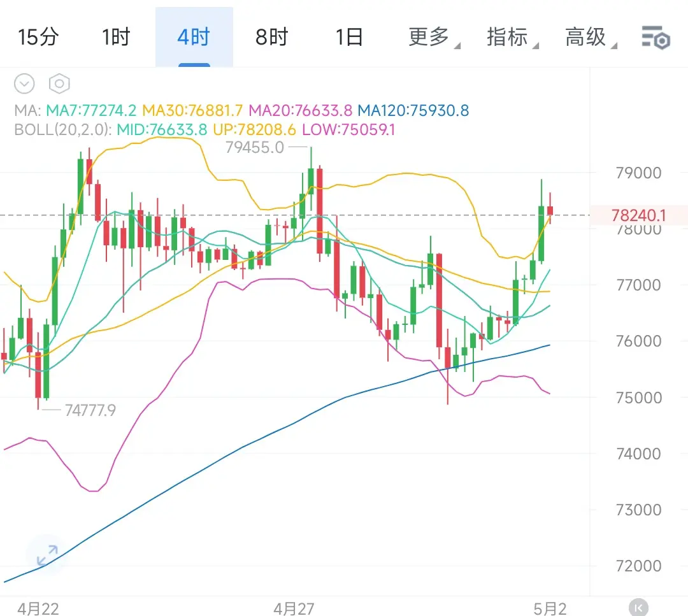
Task: Select the 4时 timeframe tab
Action: tap(194, 37)
